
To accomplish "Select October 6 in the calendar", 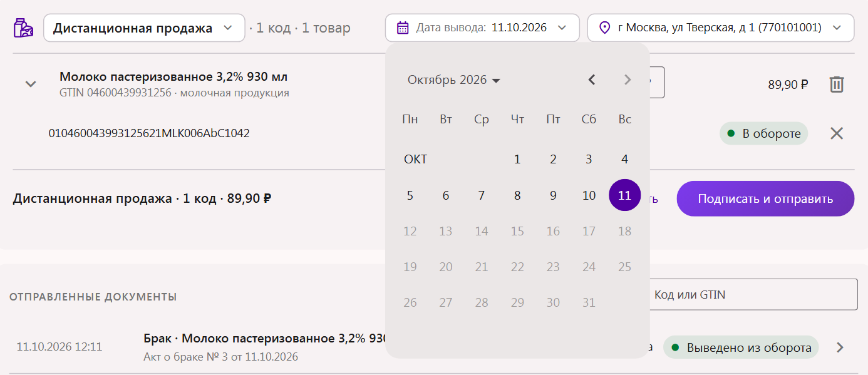I will 446,195.
